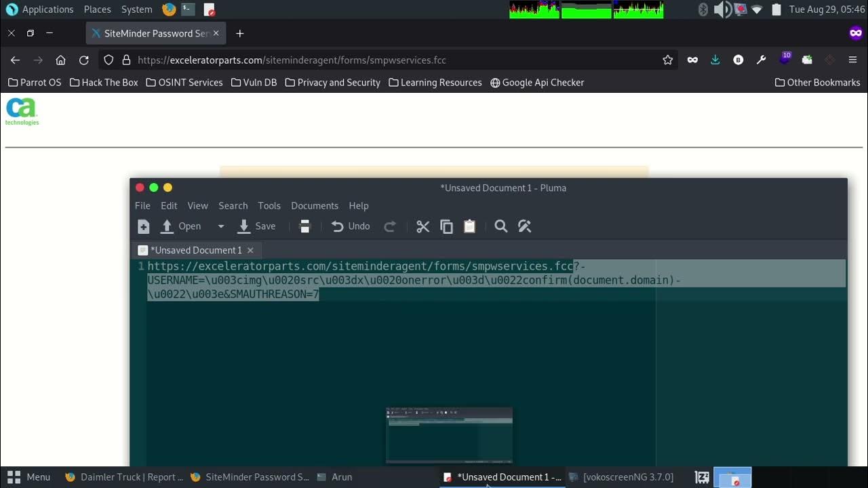Cut selection with the scissors icon
The width and height of the screenshot is (868, 488).
[x=423, y=226]
